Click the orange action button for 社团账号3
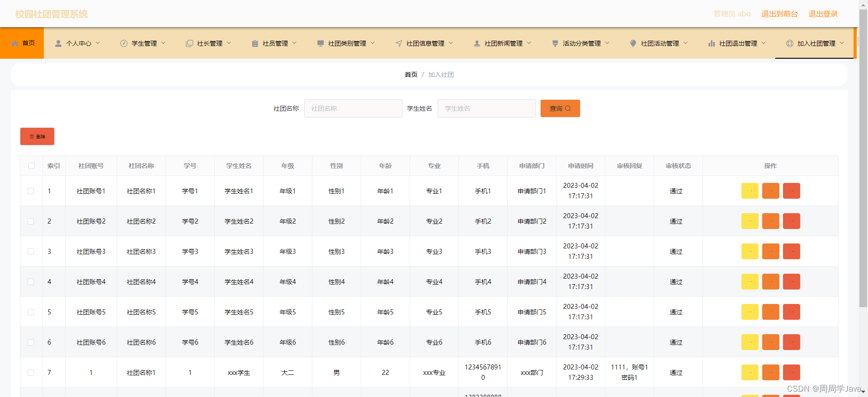 (x=770, y=252)
